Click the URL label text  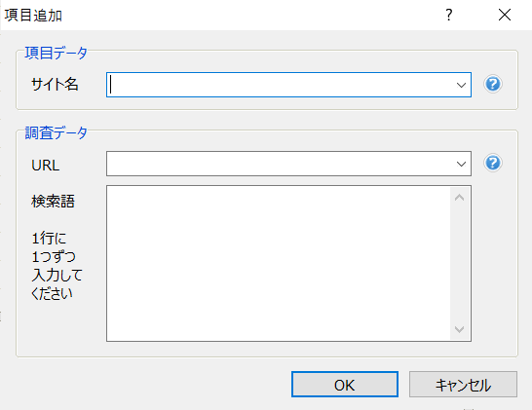pos(46,166)
